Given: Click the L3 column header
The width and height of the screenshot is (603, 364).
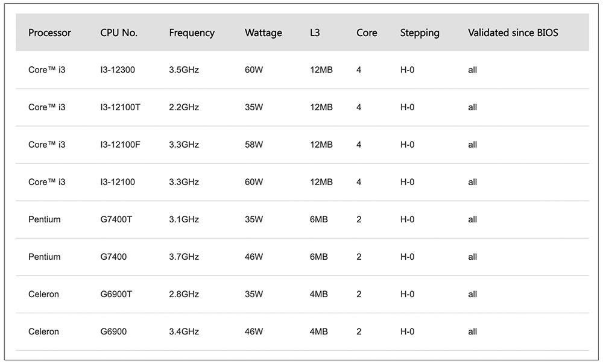Looking at the screenshot, I should click(x=315, y=33).
